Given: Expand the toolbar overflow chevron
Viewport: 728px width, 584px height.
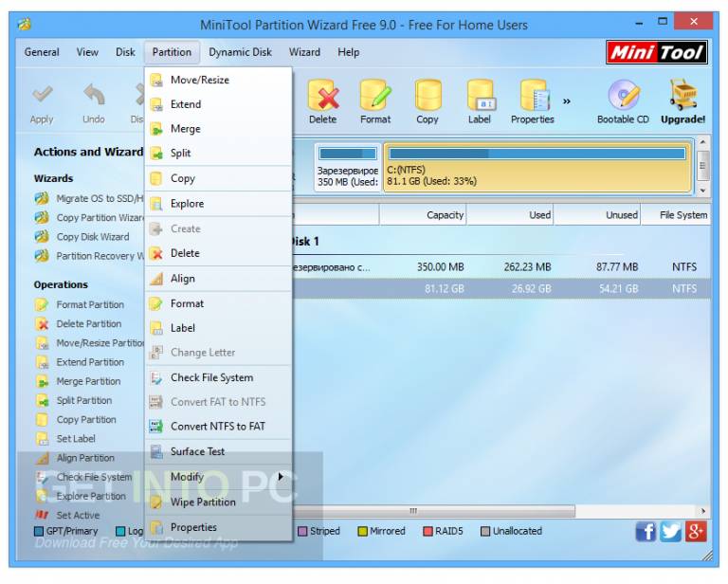Looking at the screenshot, I should [x=567, y=101].
